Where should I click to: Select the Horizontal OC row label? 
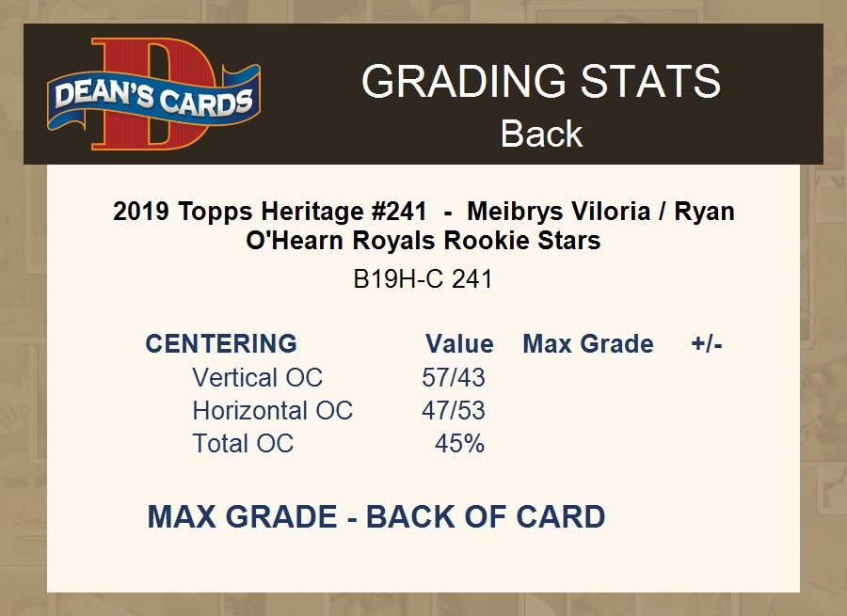click(x=272, y=410)
